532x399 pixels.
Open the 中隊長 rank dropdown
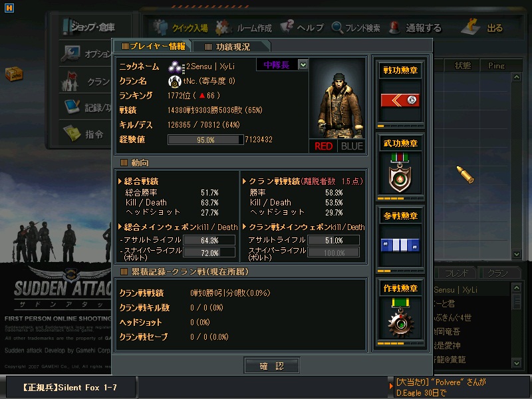[x=303, y=65]
